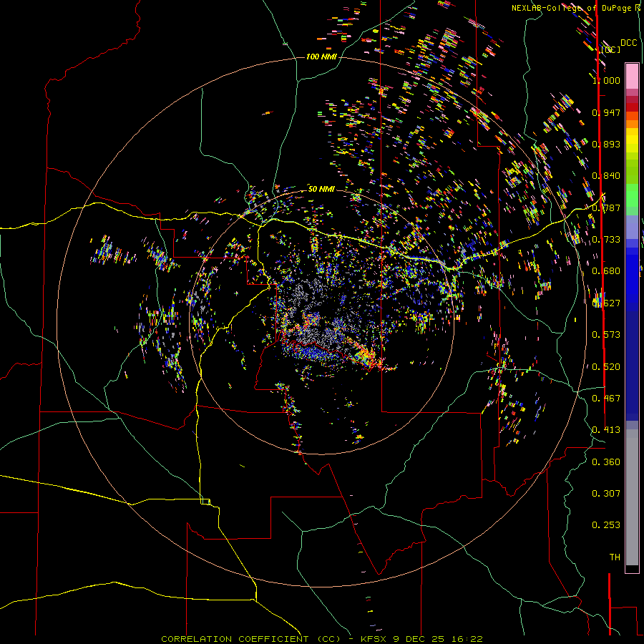Click the 0.413 legend value
This screenshot has height=644, width=644.
606,430
